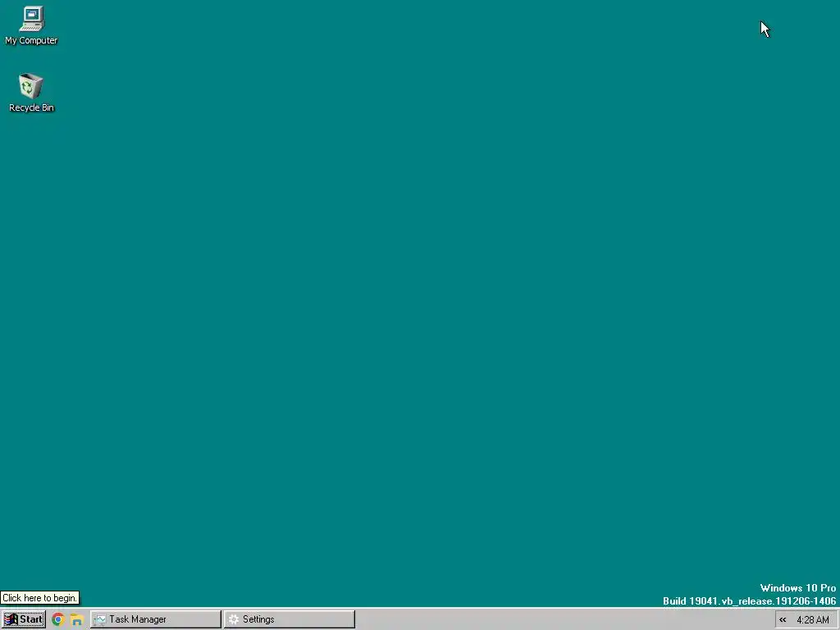Open the My Computer desktop icon
Image resolution: width=840 pixels, height=630 pixels.
pos(31,25)
